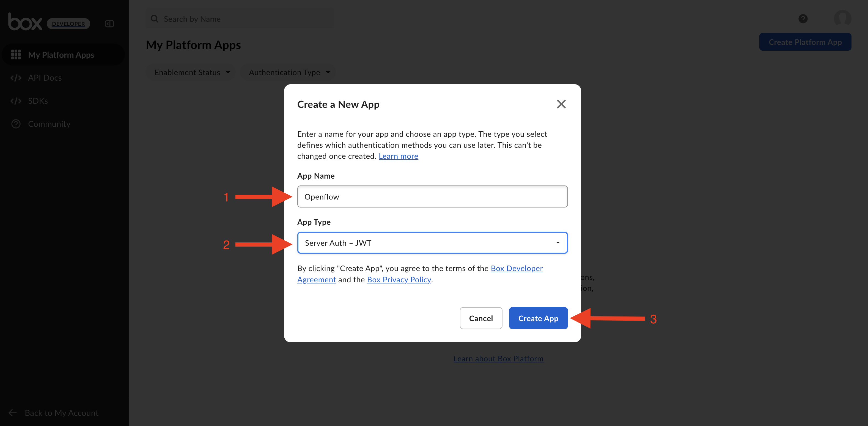Close the Create a New App dialog

pos(561,104)
